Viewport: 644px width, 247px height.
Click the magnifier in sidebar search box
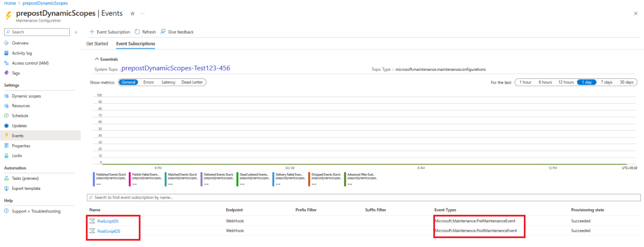pyautogui.click(x=8, y=32)
